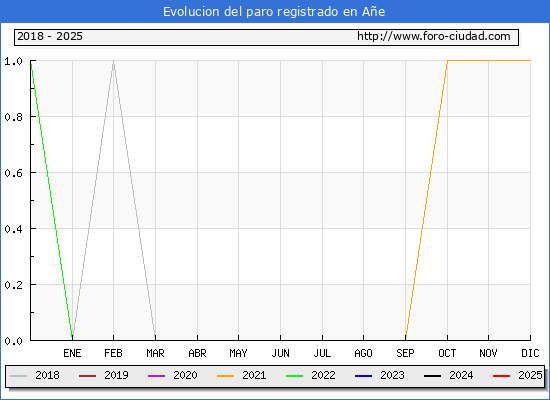This screenshot has width=550, height=400.
Task: Select the dark red 2019 legend color line
Action: tap(88, 376)
